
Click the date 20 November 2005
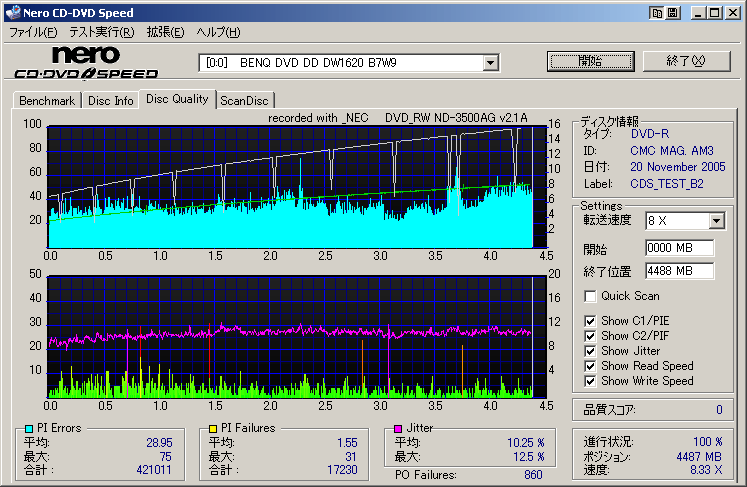click(x=677, y=167)
